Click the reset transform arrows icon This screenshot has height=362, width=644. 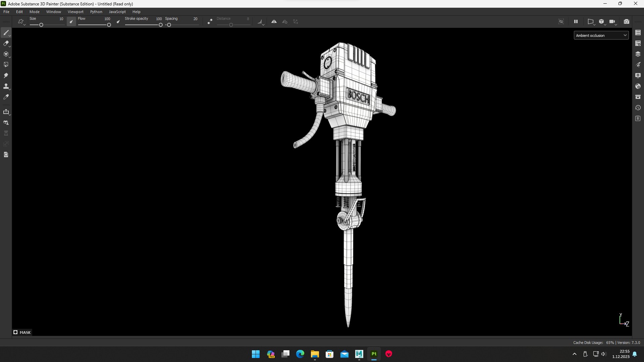[x=296, y=21]
